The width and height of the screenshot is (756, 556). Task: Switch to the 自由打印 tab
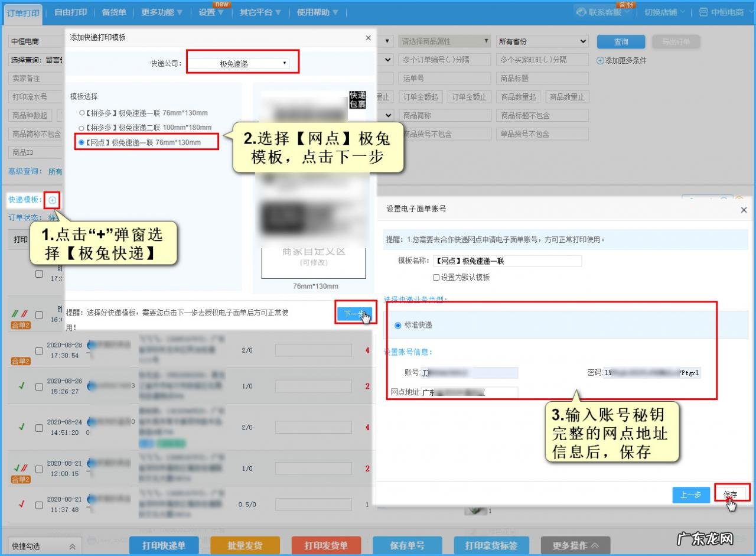[70, 11]
